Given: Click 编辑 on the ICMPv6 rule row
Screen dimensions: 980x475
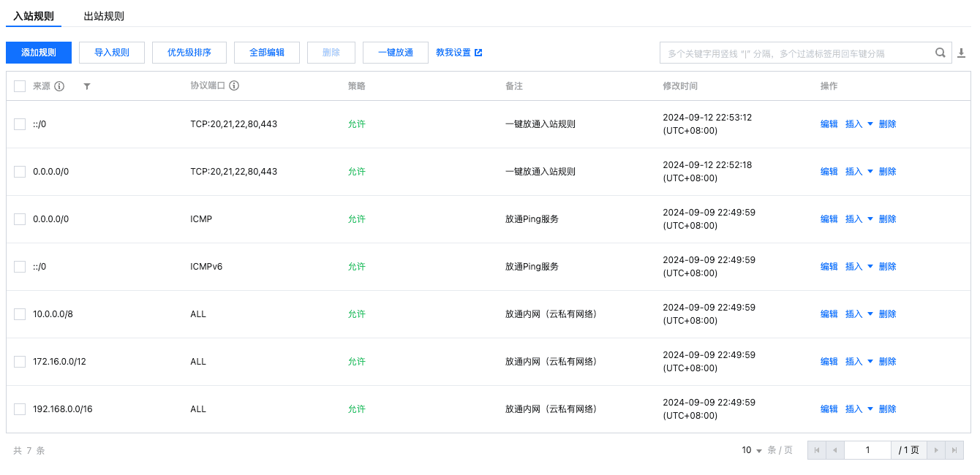Looking at the screenshot, I should (x=829, y=266).
